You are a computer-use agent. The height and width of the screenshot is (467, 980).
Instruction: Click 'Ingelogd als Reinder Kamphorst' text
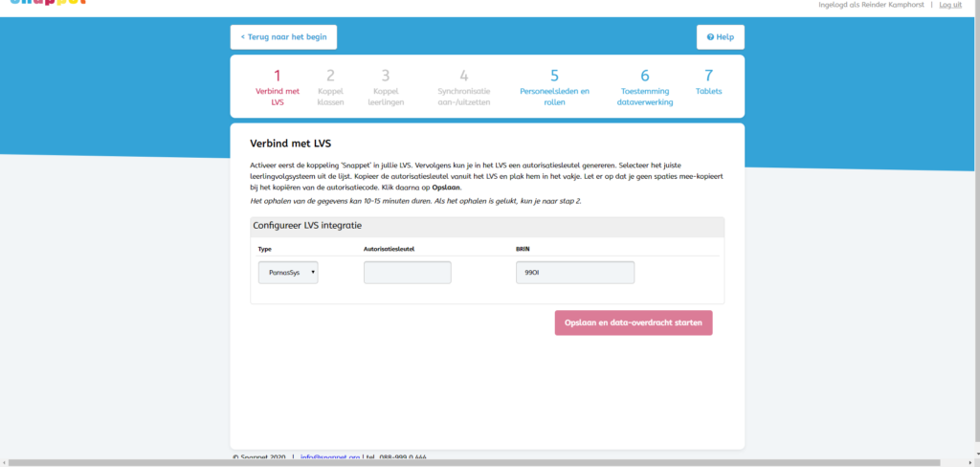pyautogui.click(x=869, y=5)
